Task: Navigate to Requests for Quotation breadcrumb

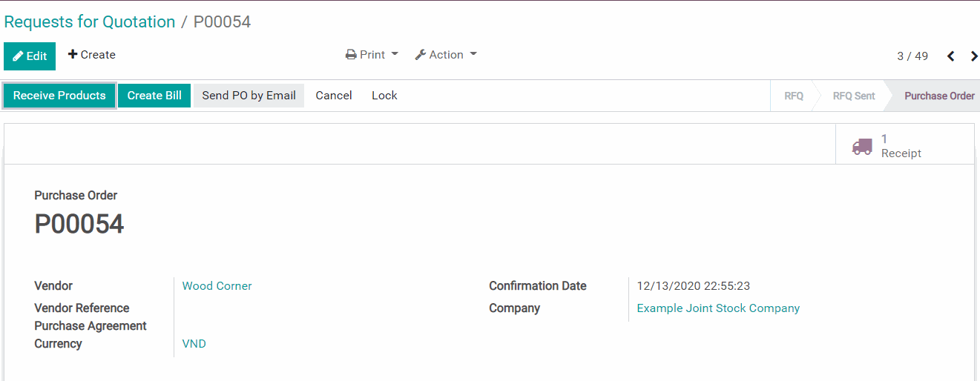Action: pos(90,22)
